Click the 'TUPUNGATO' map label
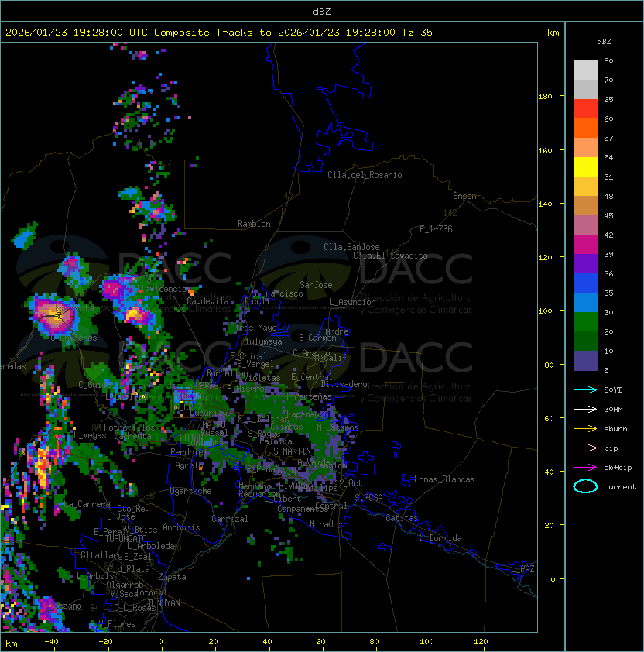 pos(125,538)
